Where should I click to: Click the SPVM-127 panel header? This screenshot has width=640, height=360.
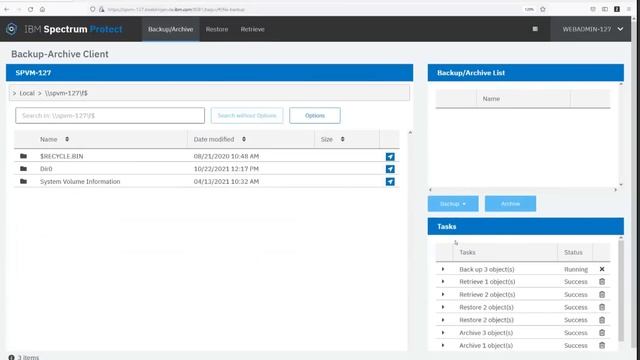pos(209,73)
